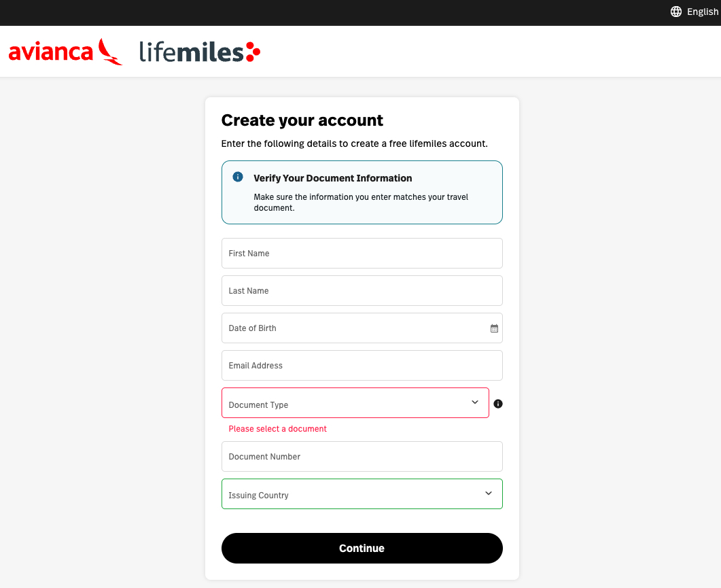
Task: Click the red avianca bird emblem
Action: [x=110, y=52]
